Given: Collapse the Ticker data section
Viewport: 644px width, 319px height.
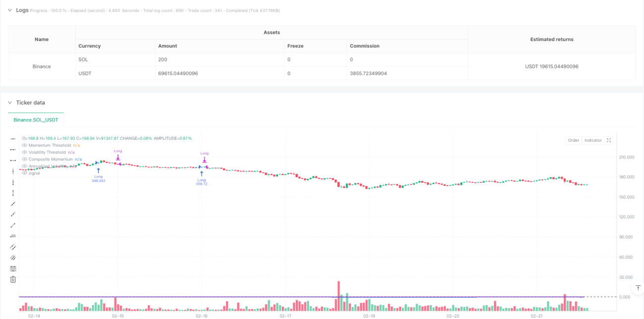Looking at the screenshot, I should (x=10, y=103).
